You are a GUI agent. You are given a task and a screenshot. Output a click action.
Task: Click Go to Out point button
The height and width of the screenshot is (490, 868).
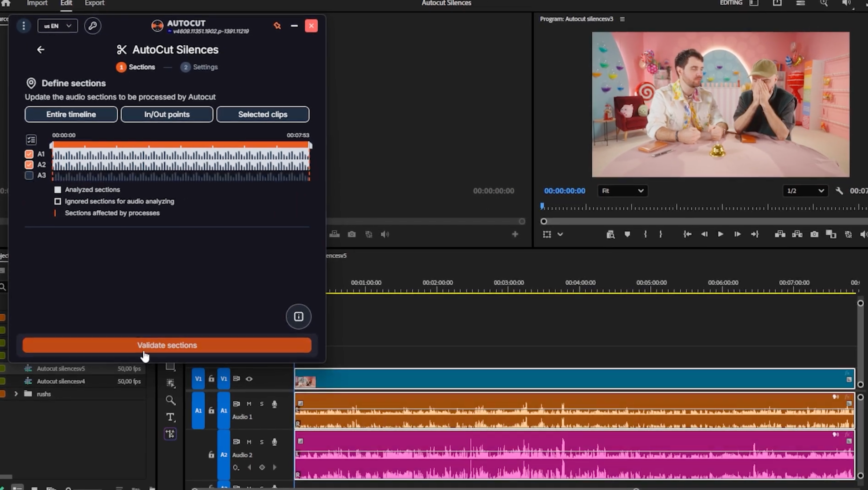click(755, 234)
